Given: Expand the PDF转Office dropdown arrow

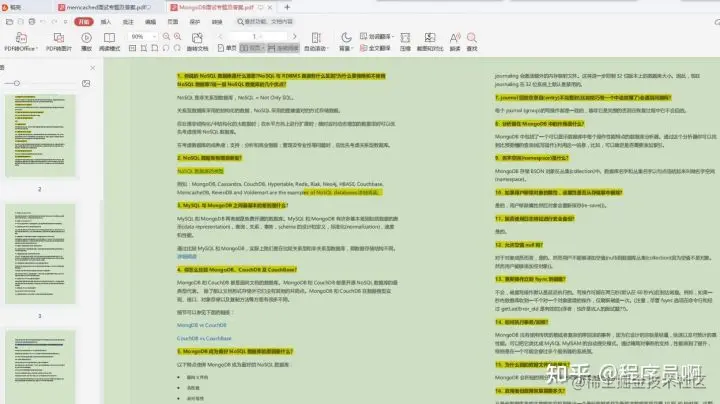Looking at the screenshot, I should (37, 49).
